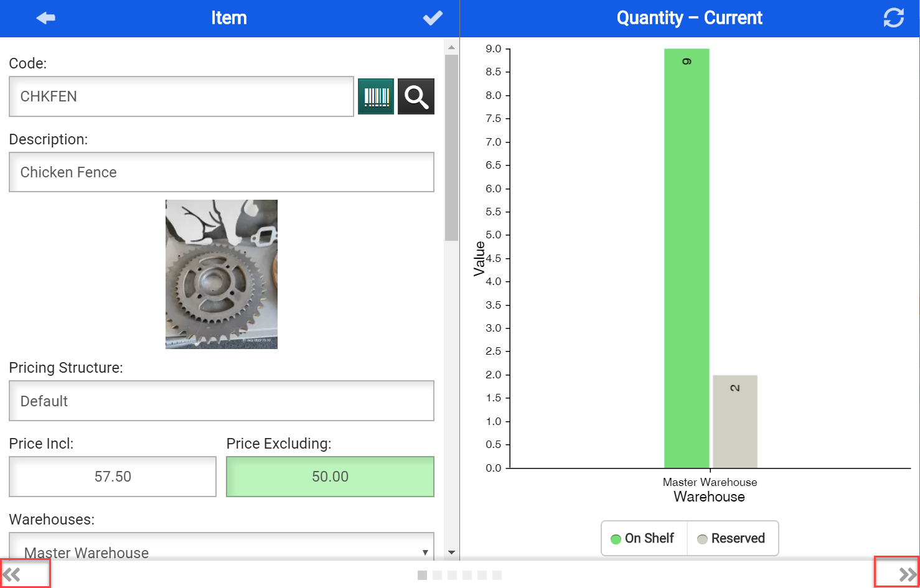Click the Master Warehouse axis label

pyautogui.click(x=710, y=482)
